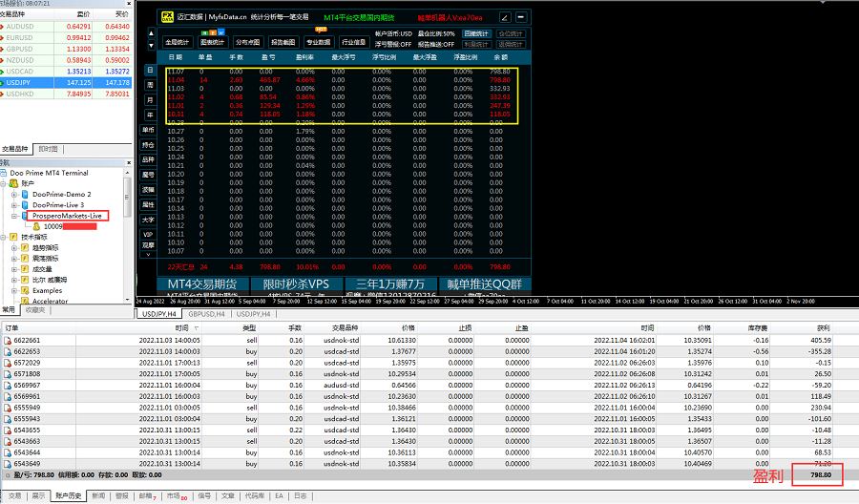Image resolution: width=859 pixels, height=504 pixels.
Task: Click the 限时秒杀VPS banner
Action: pos(297,284)
